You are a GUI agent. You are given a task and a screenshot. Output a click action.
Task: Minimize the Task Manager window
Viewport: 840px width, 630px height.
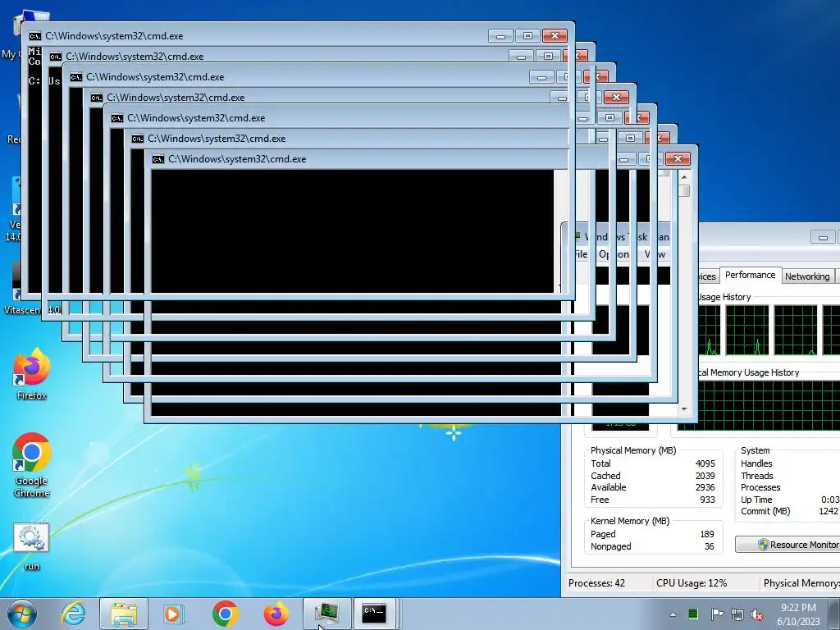(824, 237)
